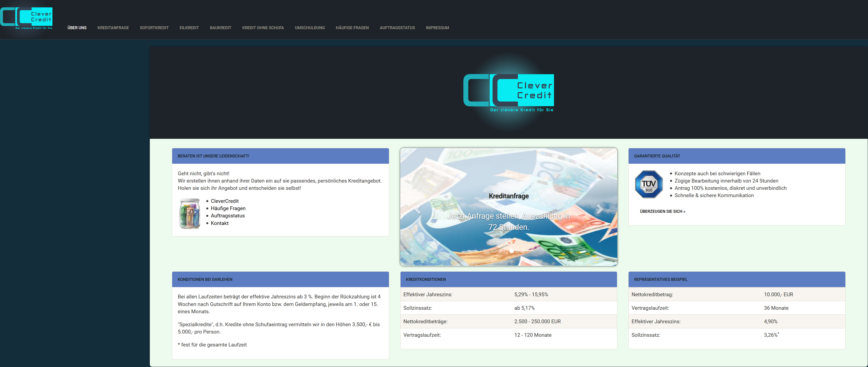The image size is (868, 367).
Task: Select the second carousel indicator dot
Action: click(500, 251)
